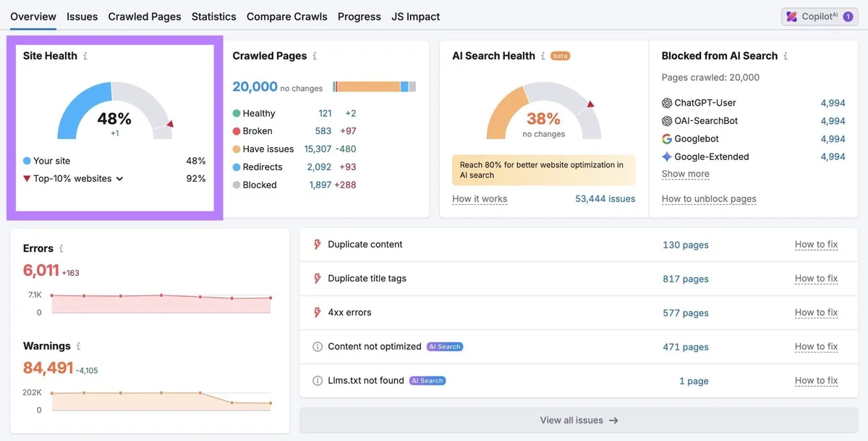Click the Duplicate content issue name

[365, 245]
